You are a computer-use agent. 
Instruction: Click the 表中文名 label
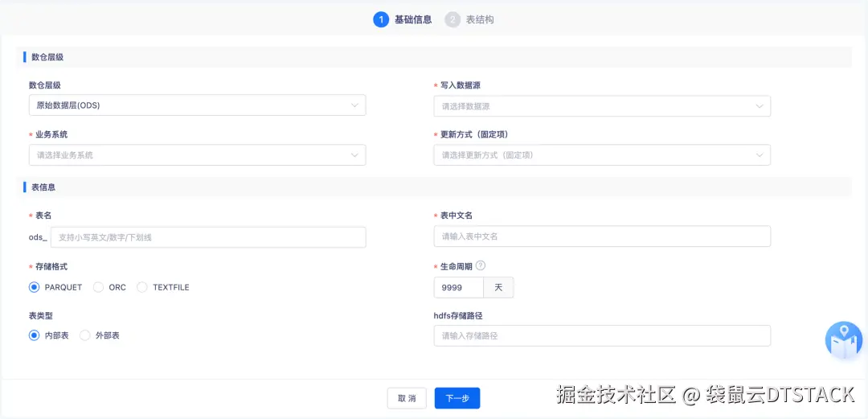[x=457, y=215]
